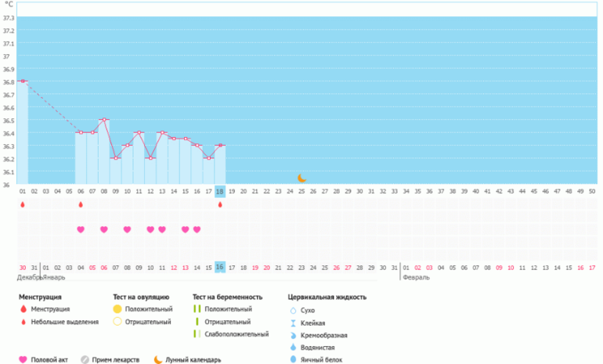The height and width of the screenshot is (364, 603).
Task: Select highlighted calendar date 16 in bottom row
Action: point(220,267)
